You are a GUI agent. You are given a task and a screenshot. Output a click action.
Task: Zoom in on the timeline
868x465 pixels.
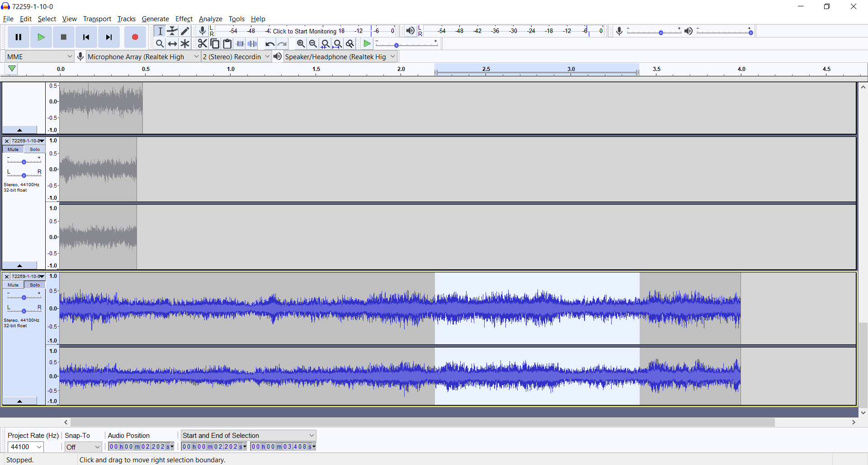[x=301, y=43]
